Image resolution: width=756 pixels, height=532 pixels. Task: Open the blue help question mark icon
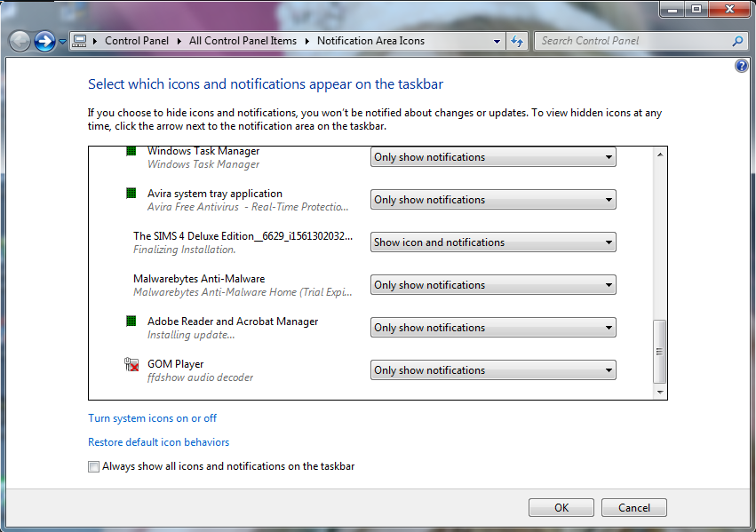(x=741, y=66)
